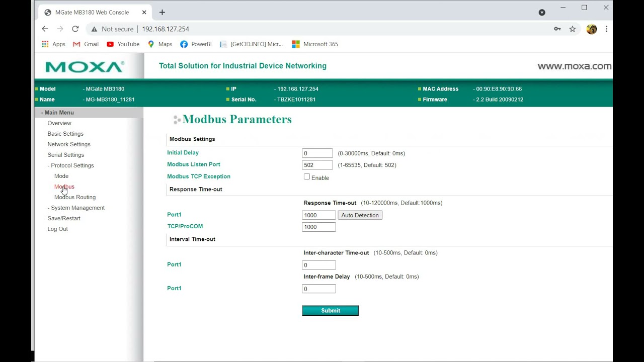This screenshot has height=362, width=644.
Task: Select Modbus menu item
Action: 64,187
